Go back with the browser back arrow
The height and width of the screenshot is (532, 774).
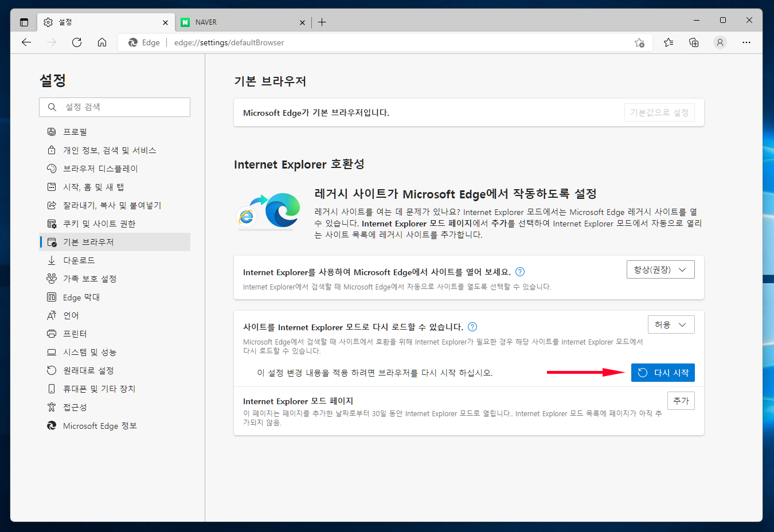pos(26,42)
